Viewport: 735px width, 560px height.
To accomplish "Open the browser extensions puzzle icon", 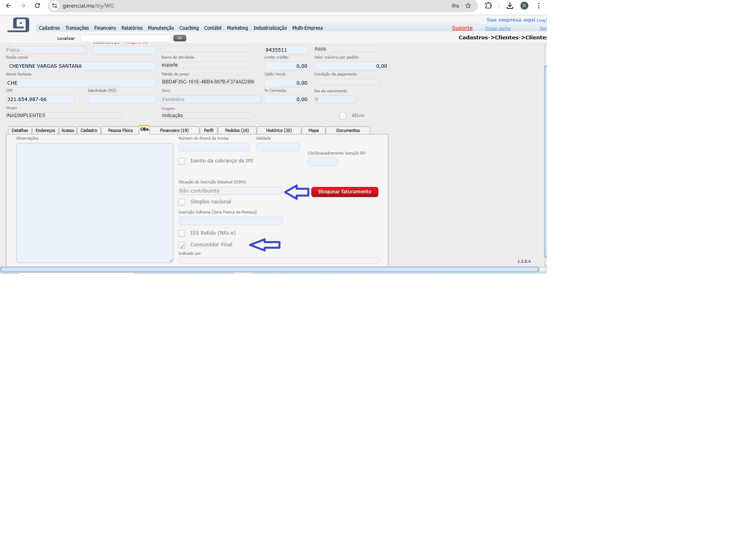I will pyautogui.click(x=488, y=6).
